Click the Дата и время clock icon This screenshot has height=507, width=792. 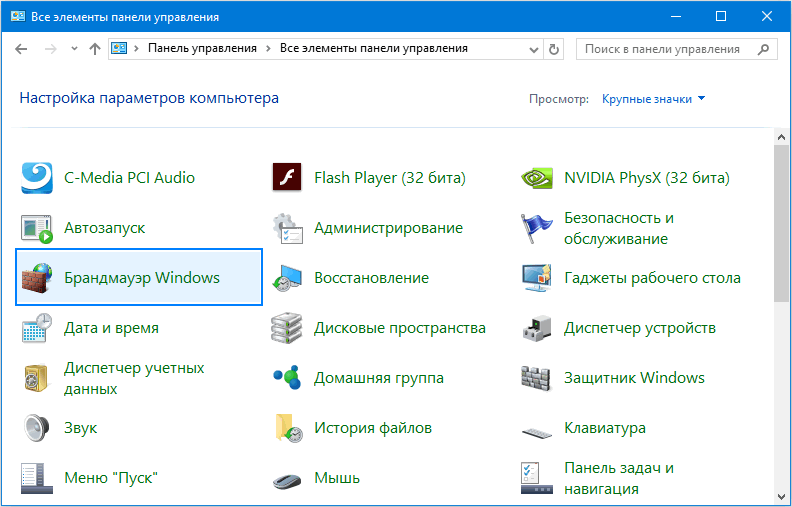(x=38, y=328)
